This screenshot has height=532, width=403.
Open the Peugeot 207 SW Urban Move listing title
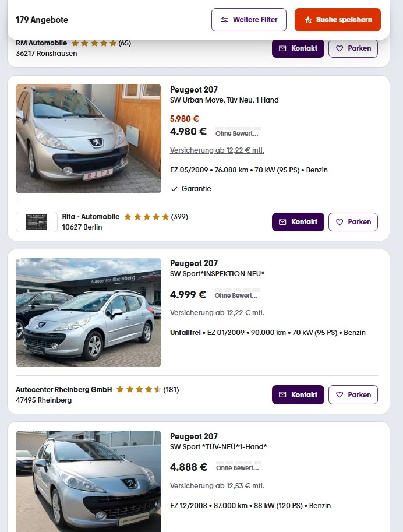pyautogui.click(x=193, y=90)
